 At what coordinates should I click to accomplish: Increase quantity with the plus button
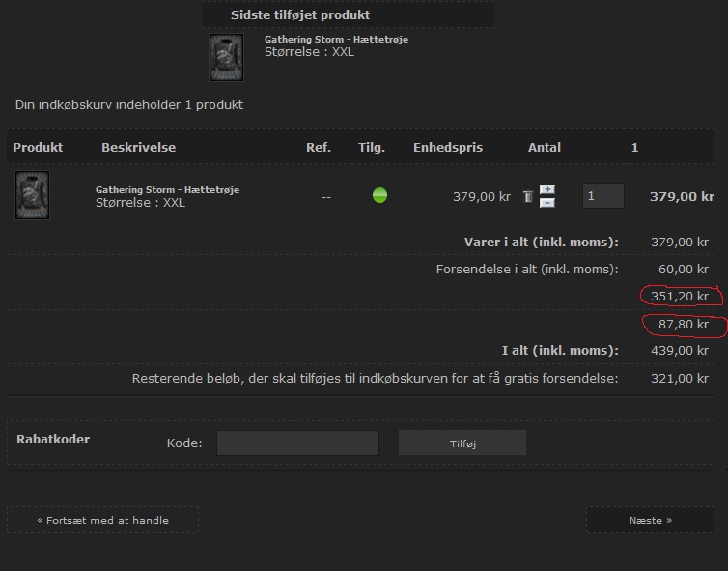click(547, 189)
